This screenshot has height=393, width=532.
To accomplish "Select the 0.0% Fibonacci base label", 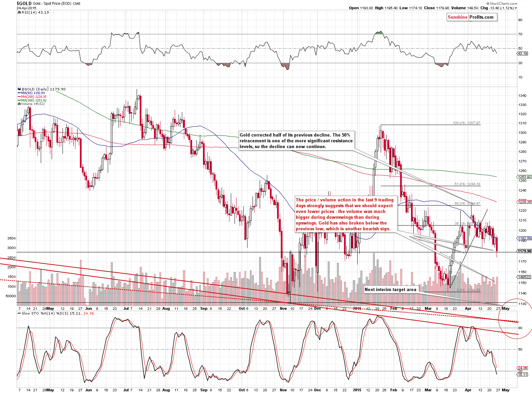I will (x=468, y=290).
